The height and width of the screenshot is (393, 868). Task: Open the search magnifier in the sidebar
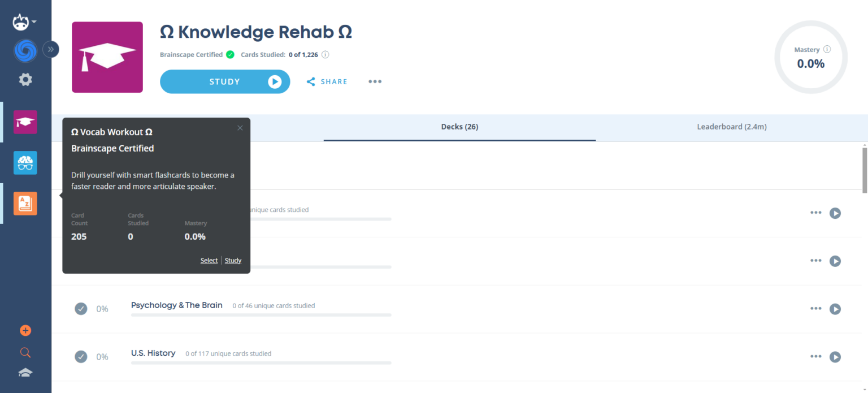[x=25, y=352]
